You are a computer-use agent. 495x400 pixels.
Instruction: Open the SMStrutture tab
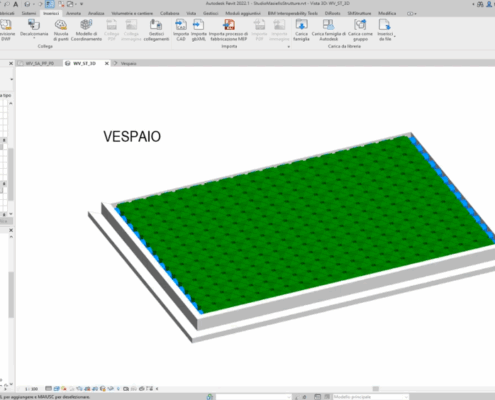pos(359,13)
